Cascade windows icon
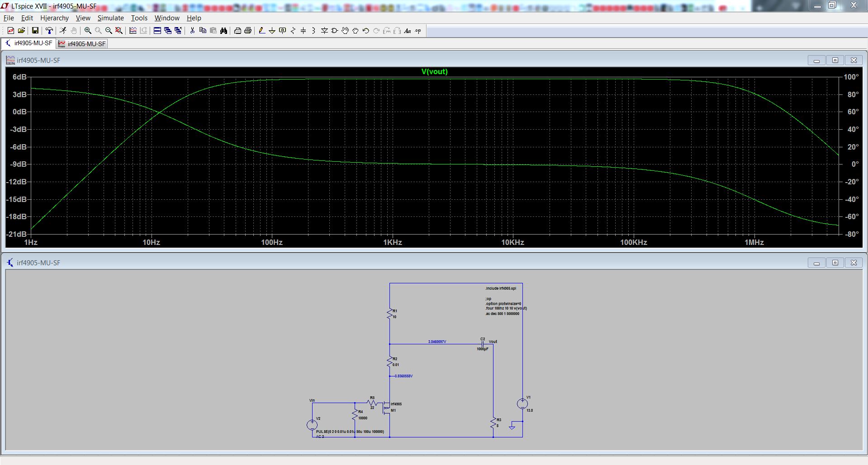 click(x=168, y=31)
